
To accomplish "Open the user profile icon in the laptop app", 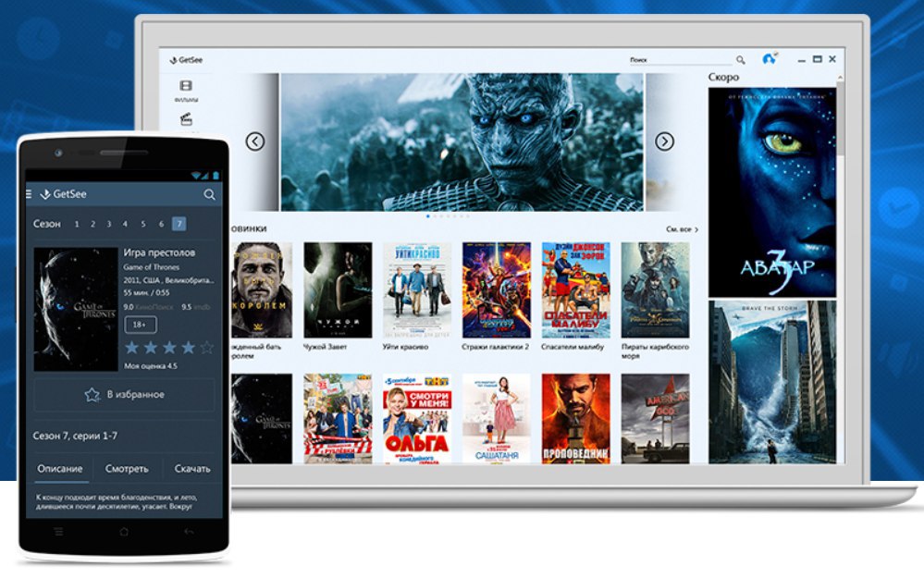I will pos(769,59).
